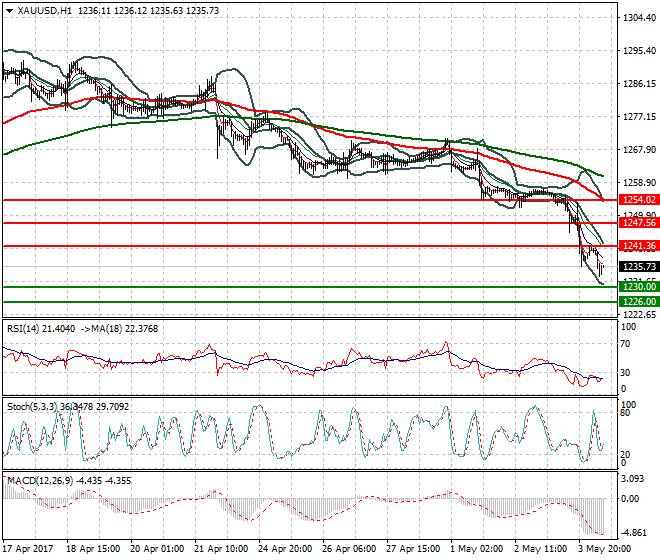Select the 27 Apr 15:00 time axis label
Viewport: 660px width, 560px height.
coord(413,549)
